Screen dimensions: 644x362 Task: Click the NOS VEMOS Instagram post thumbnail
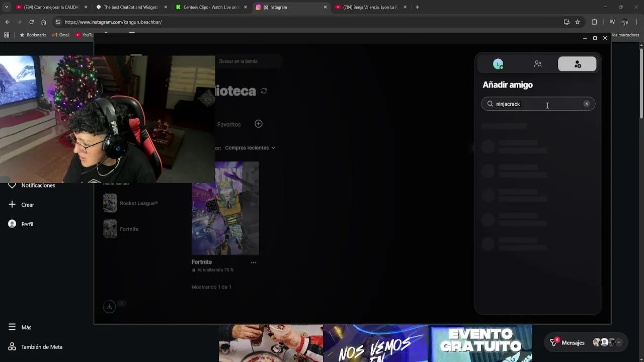[x=375, y=343]
